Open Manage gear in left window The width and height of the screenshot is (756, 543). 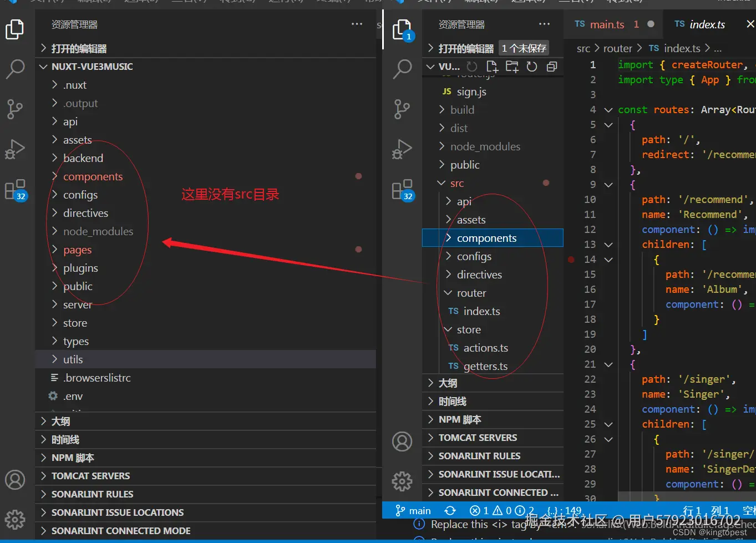(15, 520)
